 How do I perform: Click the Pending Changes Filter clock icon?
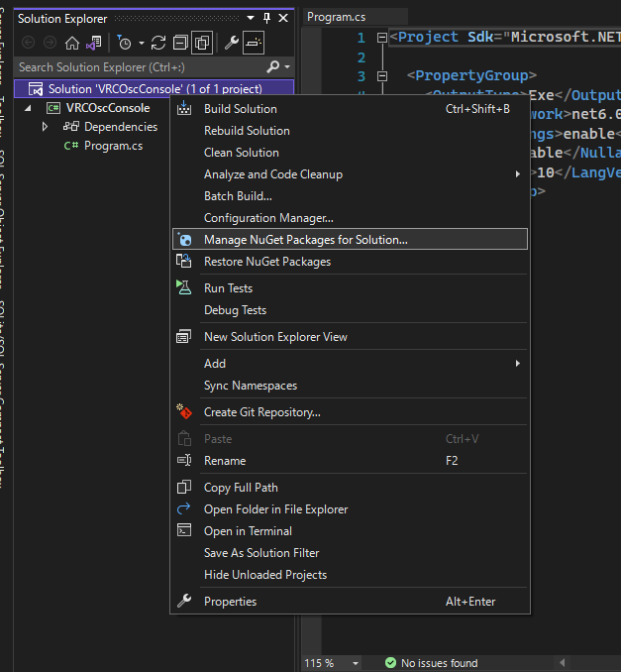click(124, 43)
